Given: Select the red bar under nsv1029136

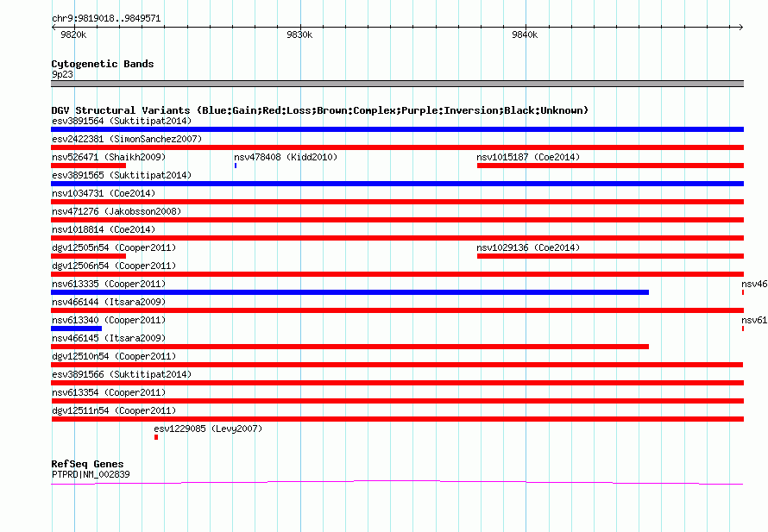Looking at the screenshot, I should [610, 256].
